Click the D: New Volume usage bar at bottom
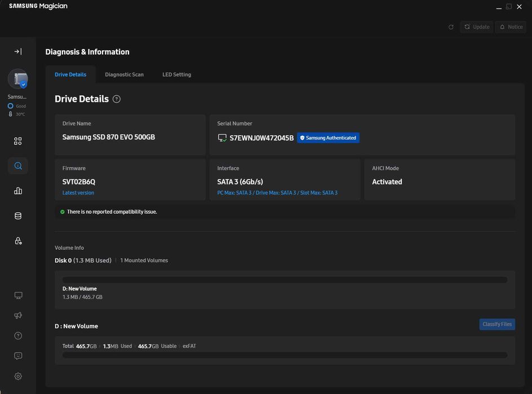Image resolution: width=532 pixels, height=394 pixels. coord(285,355)
